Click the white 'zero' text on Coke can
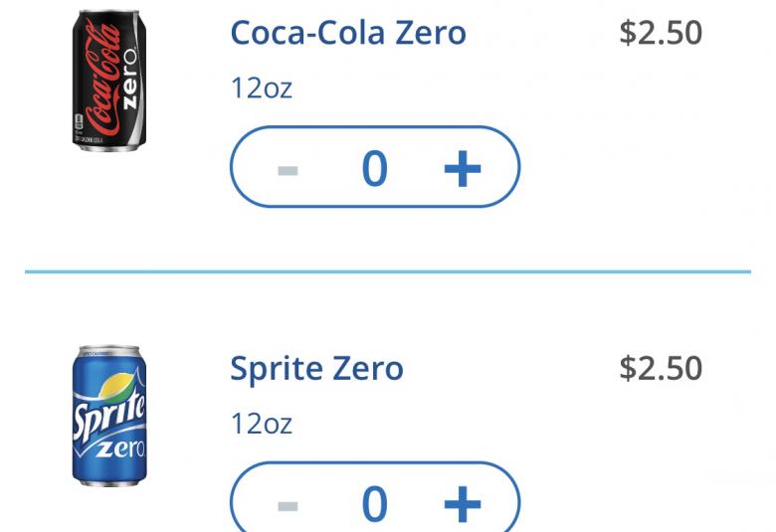This screenshot has width=776, height=532. tap(129, 80)
